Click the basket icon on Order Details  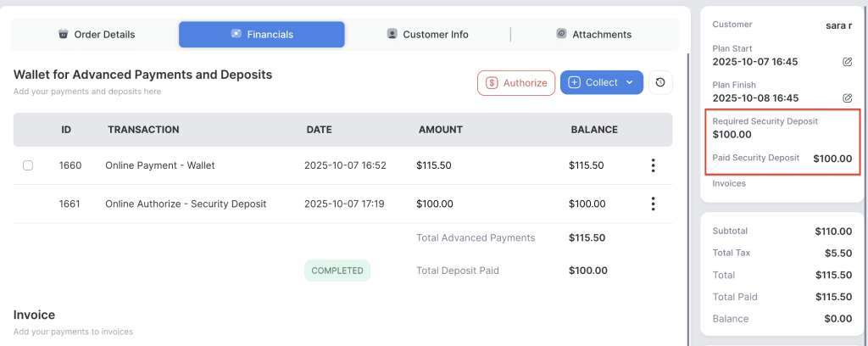tap(63, 35)
